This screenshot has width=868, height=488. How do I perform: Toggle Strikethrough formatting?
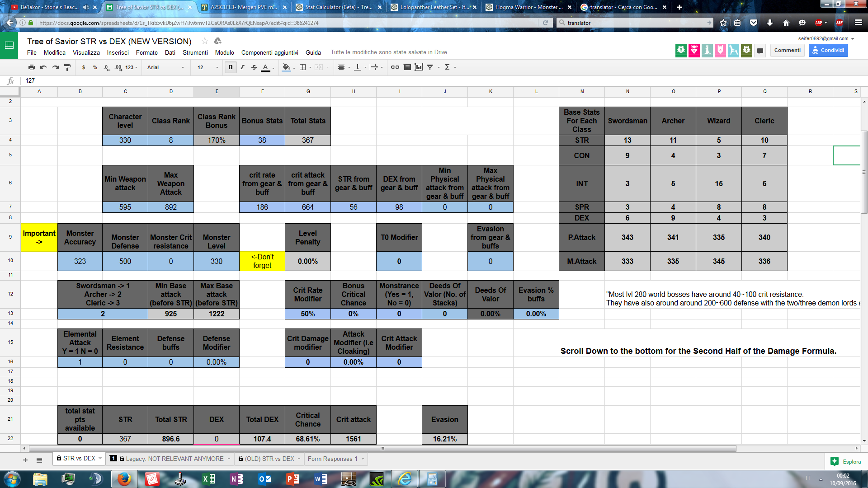click(x=254, y=67)
